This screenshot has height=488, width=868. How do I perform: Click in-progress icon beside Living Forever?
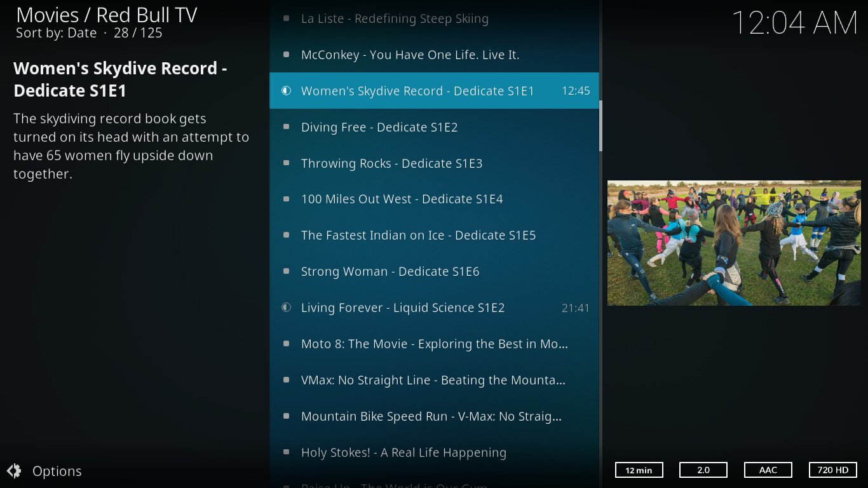pos(287,308)
